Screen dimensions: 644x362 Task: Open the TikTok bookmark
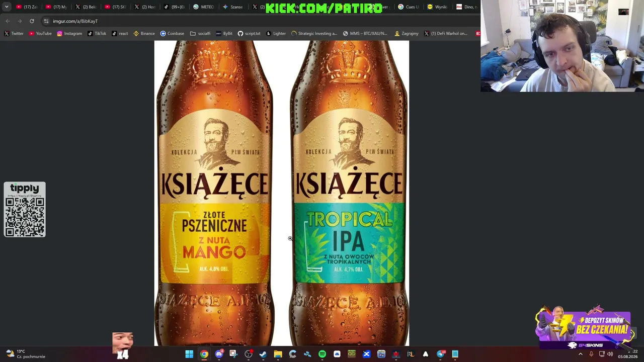(97, 34)
